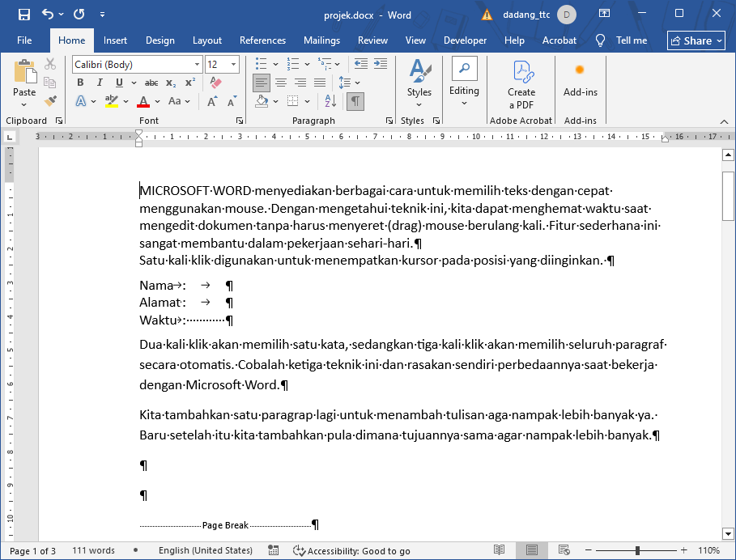Image resolution: width=736 pixels, height=560 pixels.
Task: Click the Copy icon
Action: click(50, 83)
